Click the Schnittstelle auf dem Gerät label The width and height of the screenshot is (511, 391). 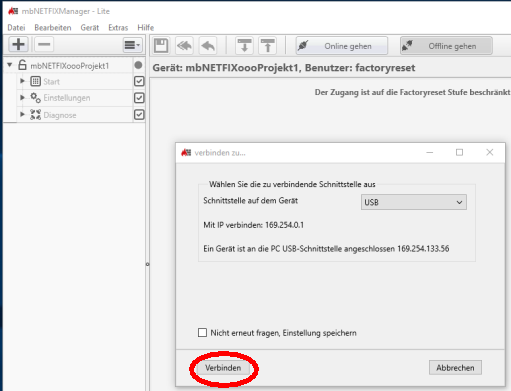pos(251,201)
